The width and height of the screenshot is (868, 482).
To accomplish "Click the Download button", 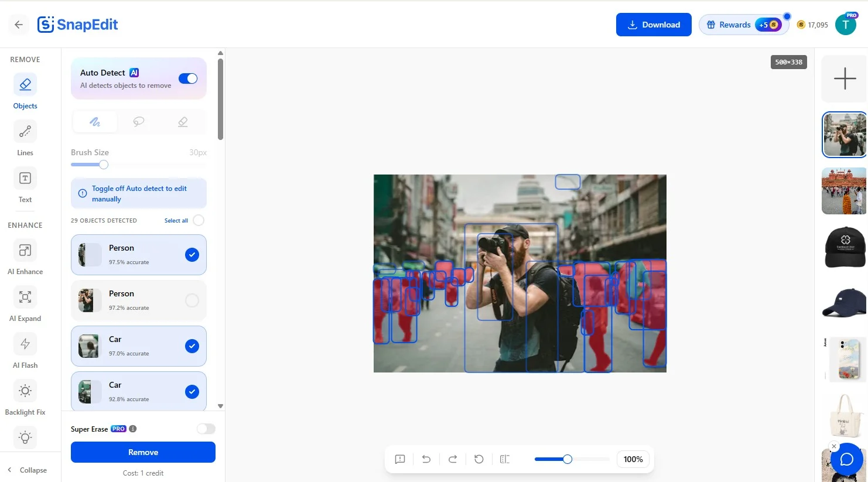I will (x=654, y=25).
